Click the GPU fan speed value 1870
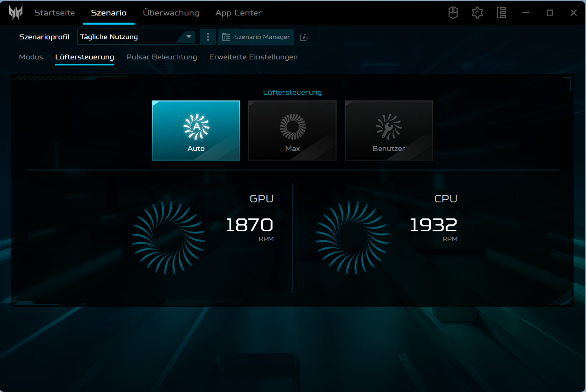 (x=250, y=225)
